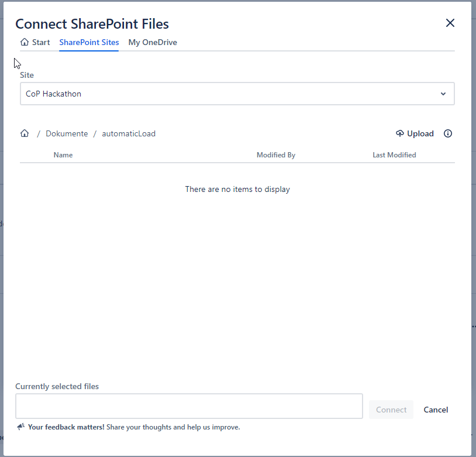The width and height of the screenshot is (476, 457).
Task: Click the Modified By column header
Action: click(276, 155)
